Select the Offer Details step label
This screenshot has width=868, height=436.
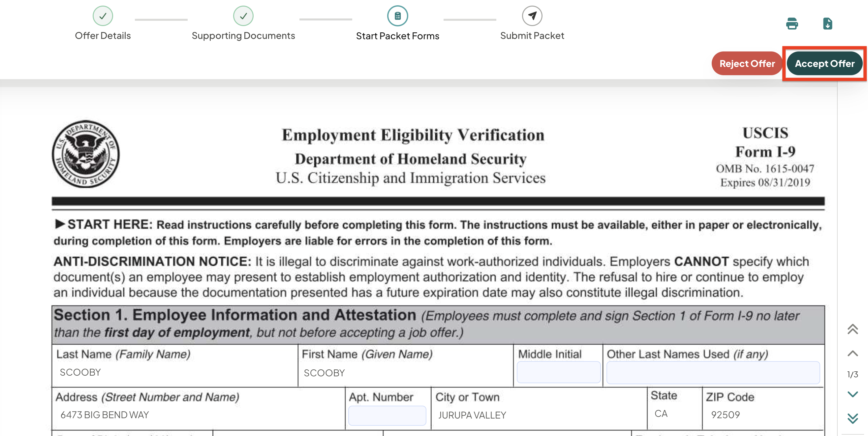pyautogui.click(x=103, y=36)
